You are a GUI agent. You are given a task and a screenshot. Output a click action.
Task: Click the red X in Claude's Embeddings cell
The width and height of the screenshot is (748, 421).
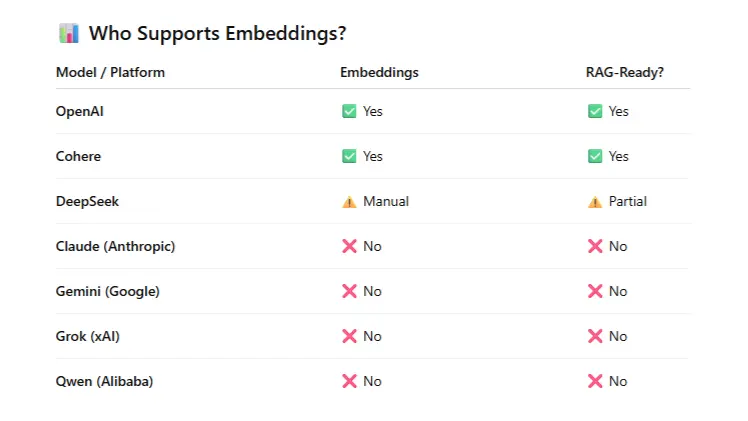[x=349, y=246]
